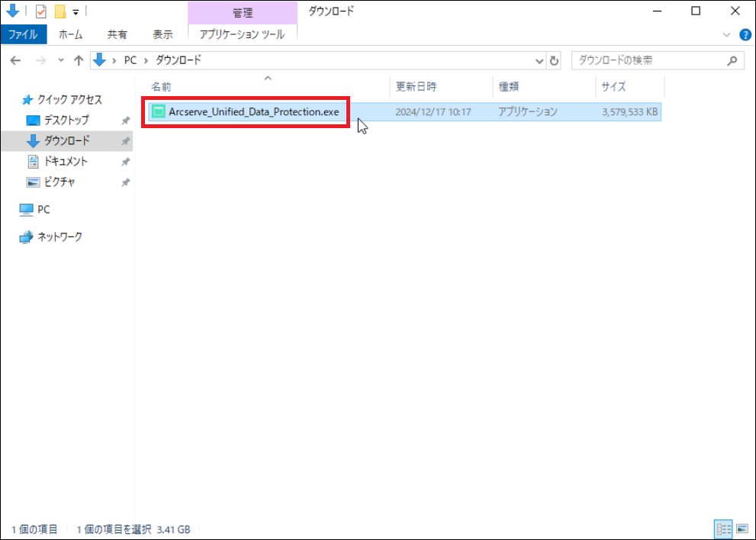Go forward with the right arrow
Viewport: 756px width, 540px height.
(41, 60)
